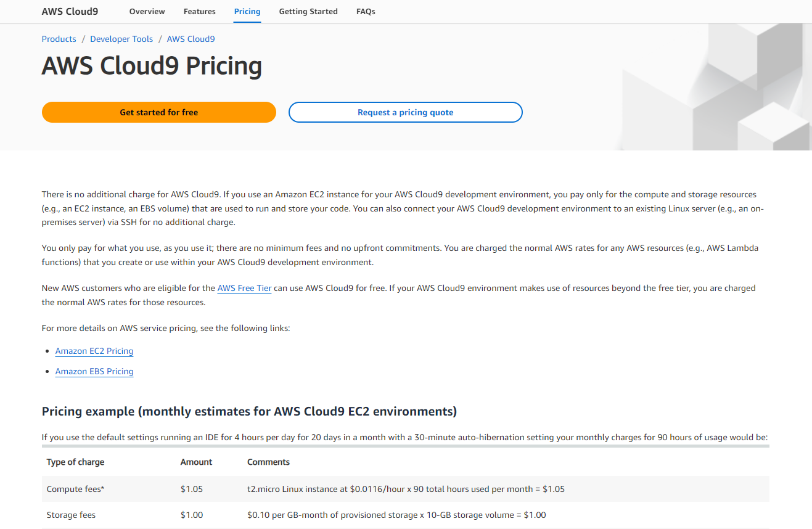Click the Pricing example section heading
The width and height of the screenshot is (812, 529).
tap(249, 411)
